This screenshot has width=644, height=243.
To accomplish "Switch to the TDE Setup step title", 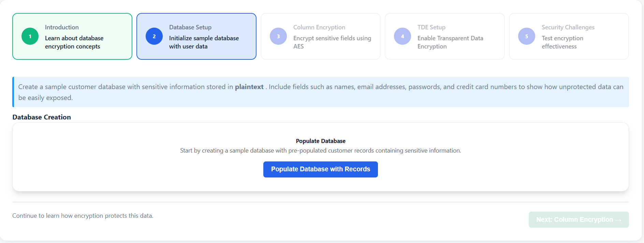I will [x=431, y=27].
